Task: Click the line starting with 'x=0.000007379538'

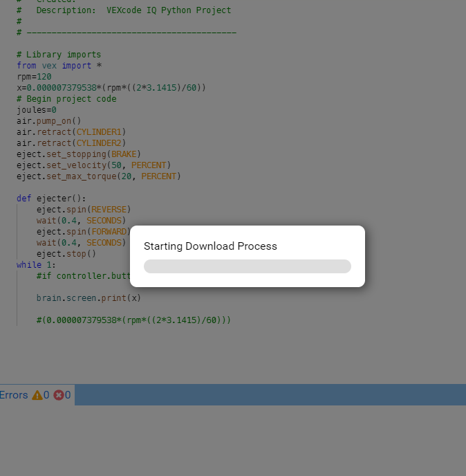Action: click(111, 88)
